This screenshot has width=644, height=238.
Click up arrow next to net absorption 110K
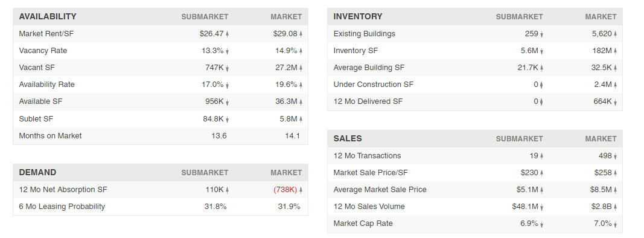point(227,190)
